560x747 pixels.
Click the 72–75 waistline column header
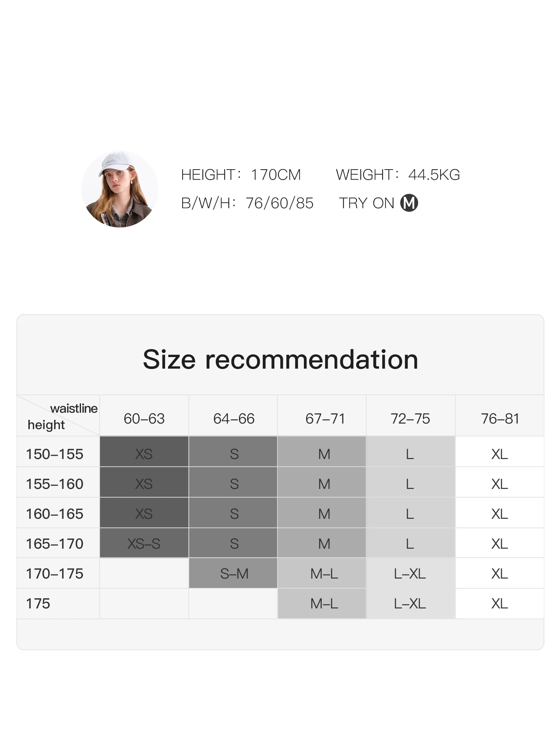(x=410, y=419)
